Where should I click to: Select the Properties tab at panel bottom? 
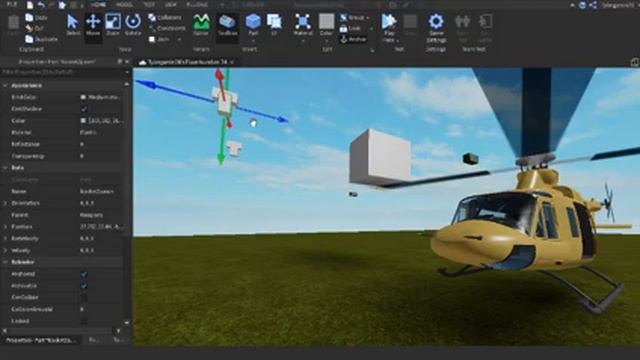(41, 340)
